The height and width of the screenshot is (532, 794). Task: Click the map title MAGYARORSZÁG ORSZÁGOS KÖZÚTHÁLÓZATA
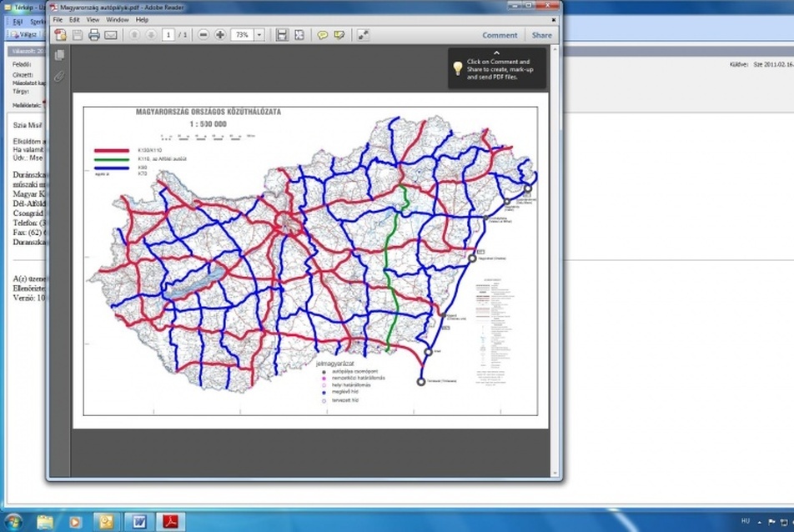209,112
